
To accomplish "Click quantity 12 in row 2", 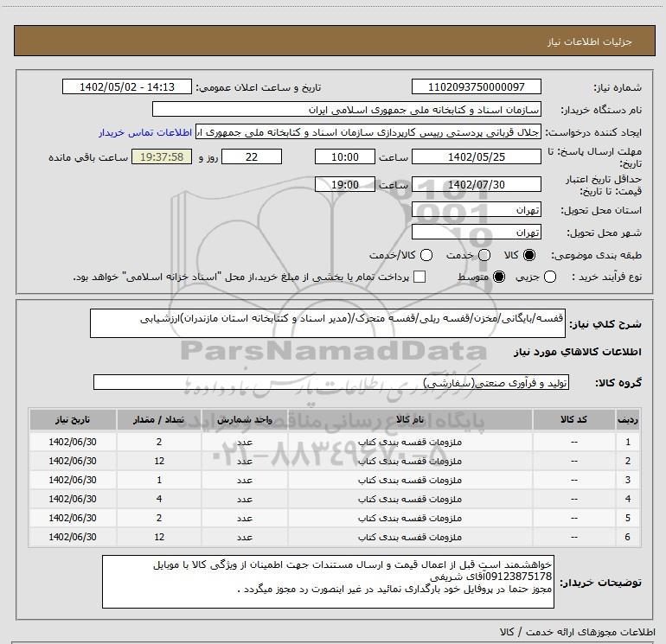I will (x=159, y=461).
